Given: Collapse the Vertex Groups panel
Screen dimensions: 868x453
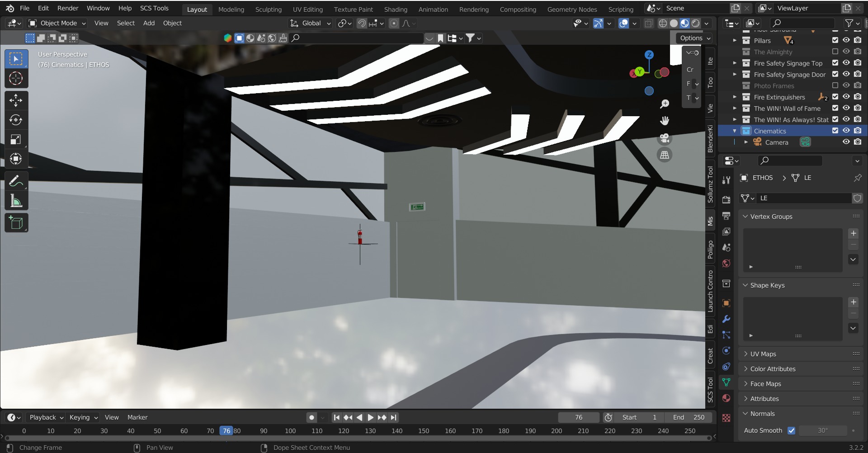Looking at the screenshot, I should tap(771, 217).
